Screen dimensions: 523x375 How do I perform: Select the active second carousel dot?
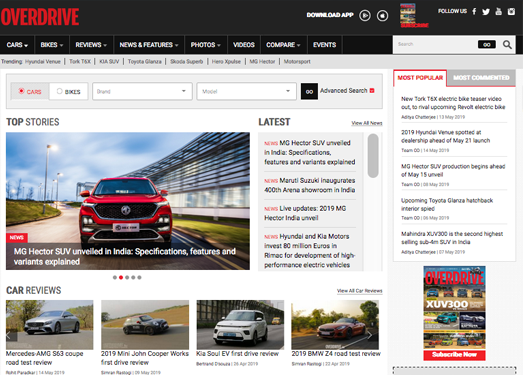point(121,277)
